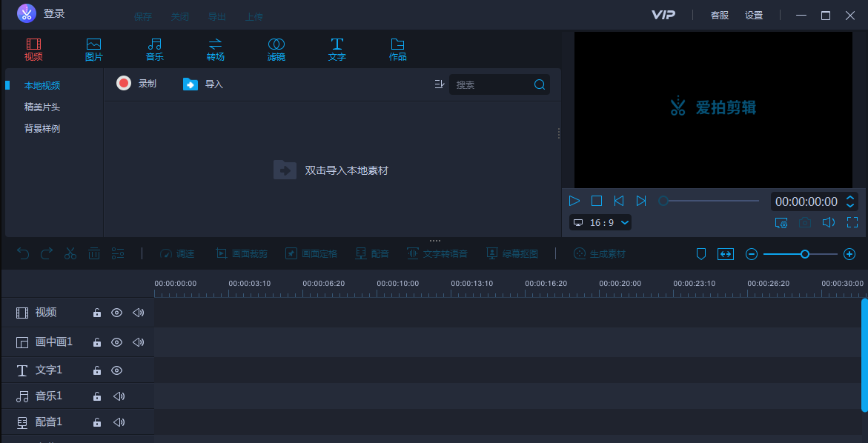Open the 调速 speed adjustment tool
The height and width of the screenshot is (443, 868).
pyautogui.click(x=177, y=253)
